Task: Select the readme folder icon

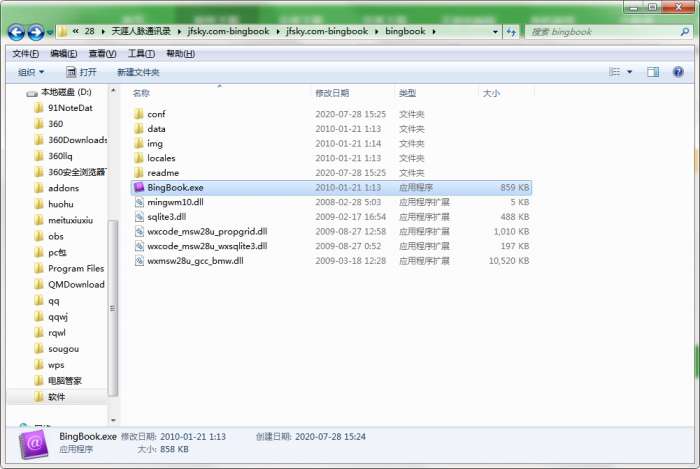Action: pos(139,173)
